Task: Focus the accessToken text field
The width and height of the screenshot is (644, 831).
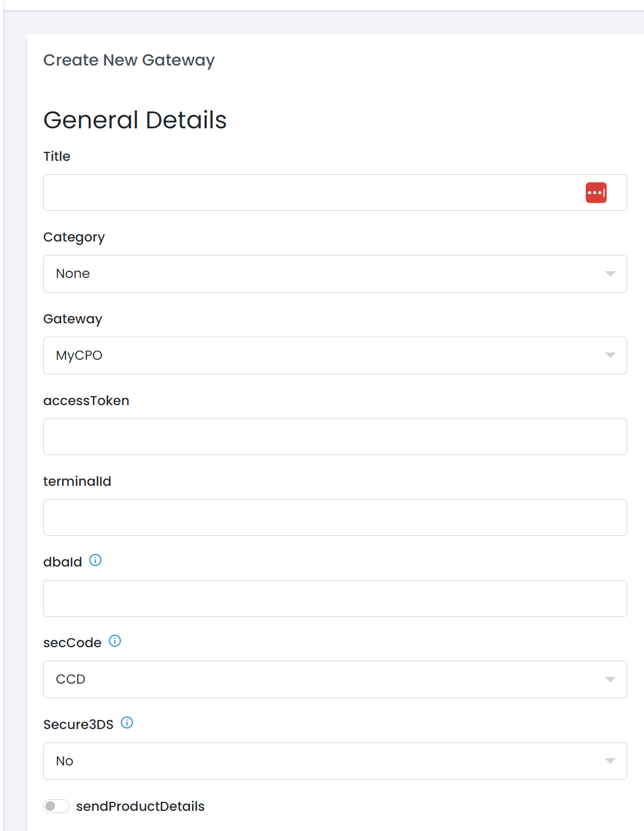Action: point(335,437)
